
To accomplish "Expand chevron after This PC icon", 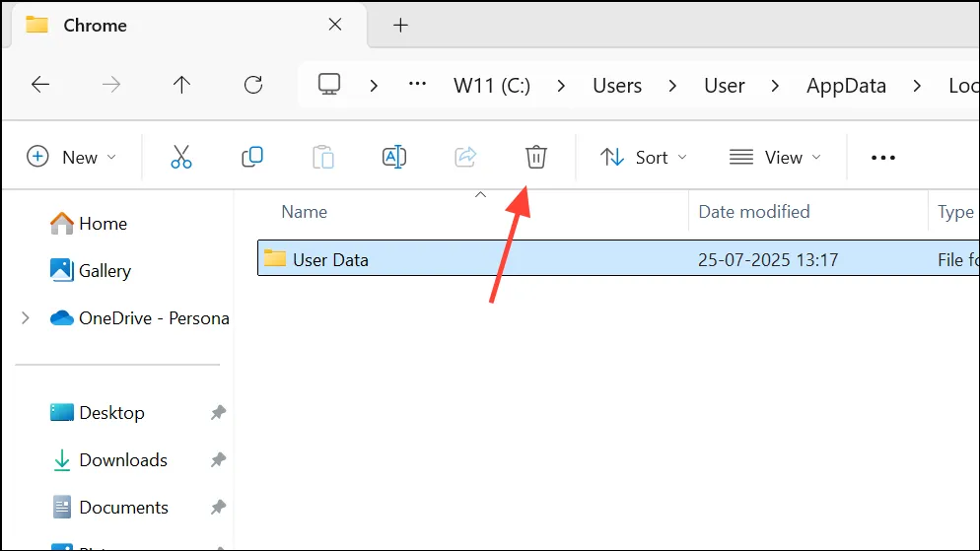I will (x=374, y=86).
